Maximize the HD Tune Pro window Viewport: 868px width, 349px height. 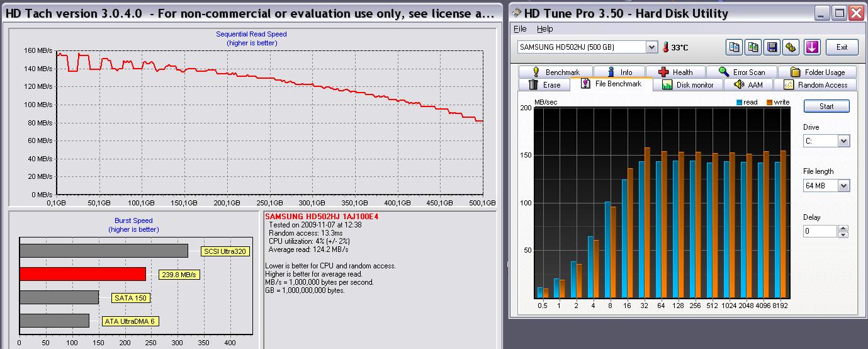839,13
